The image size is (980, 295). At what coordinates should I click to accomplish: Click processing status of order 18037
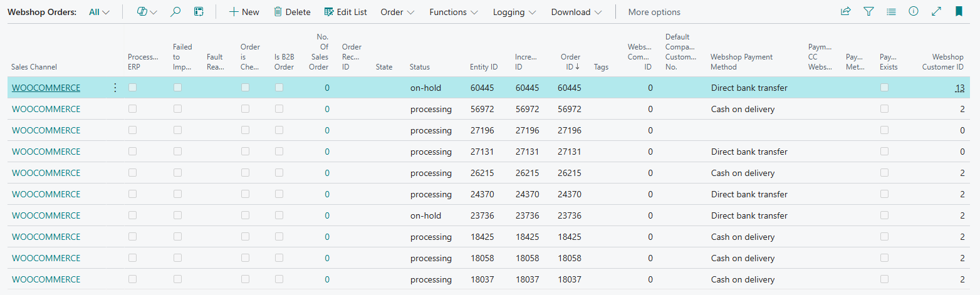431,280
